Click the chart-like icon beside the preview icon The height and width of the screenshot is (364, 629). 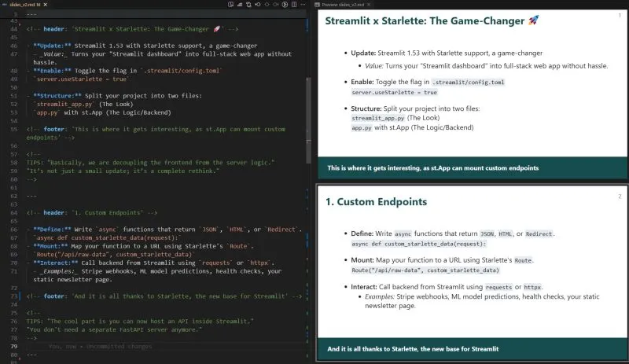point(241,5)
